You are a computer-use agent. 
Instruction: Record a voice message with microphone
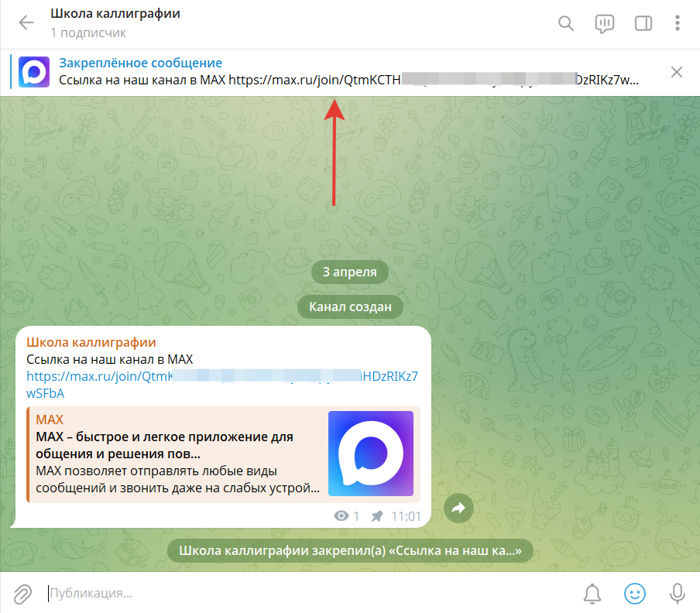pyautogui.click(x=677, y=594)
